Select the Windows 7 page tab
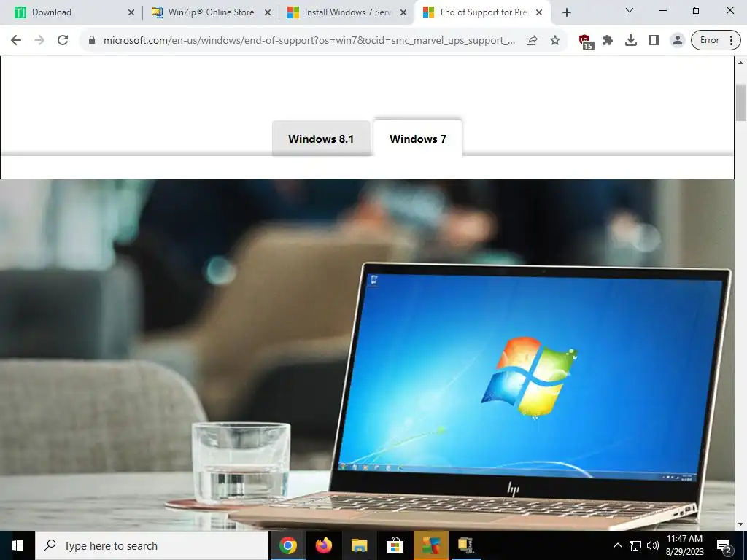Image resolution: width=747 pixels, height=560 pixels. pos(418,138)
